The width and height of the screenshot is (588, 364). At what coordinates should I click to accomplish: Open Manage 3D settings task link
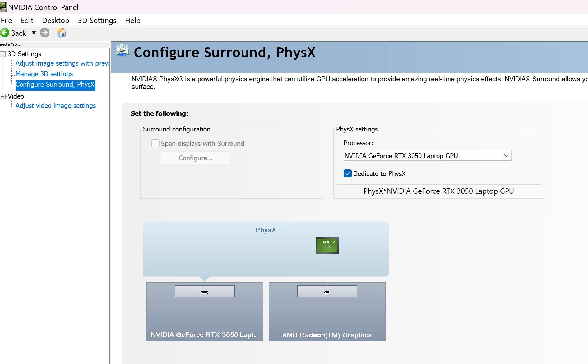pyautogui.click(x=44, y=74)
